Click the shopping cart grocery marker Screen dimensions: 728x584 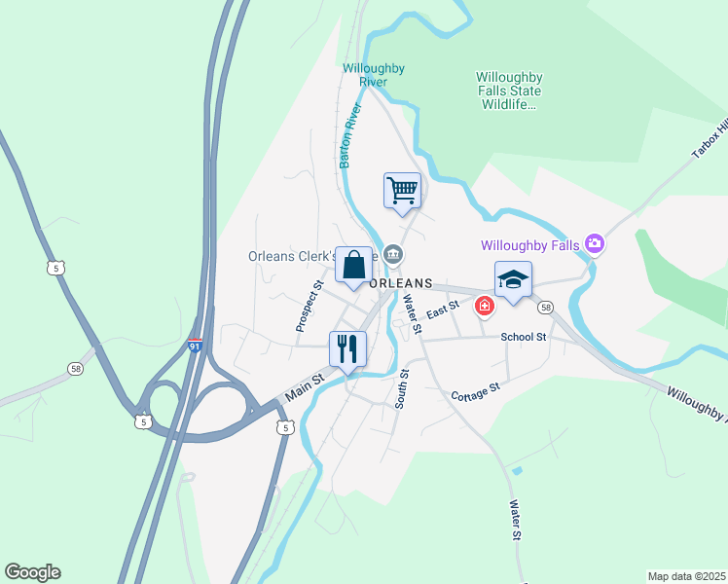[x=402, y=193]
